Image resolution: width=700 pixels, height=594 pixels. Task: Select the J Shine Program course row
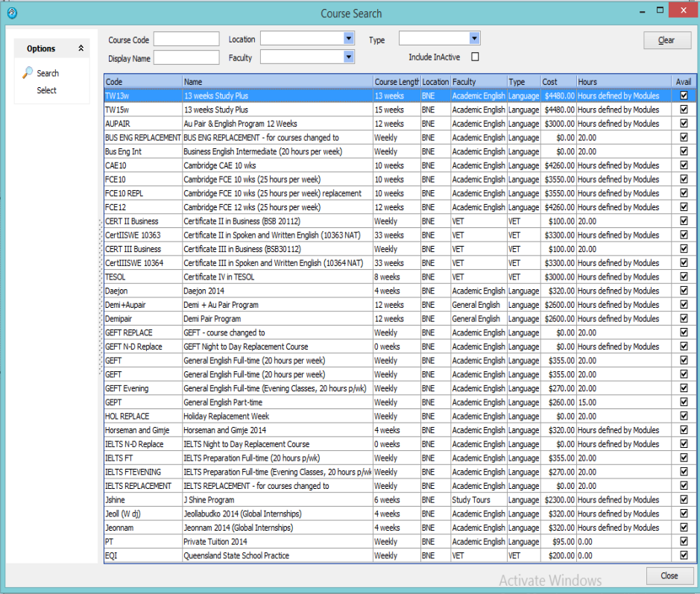(277, 499)
